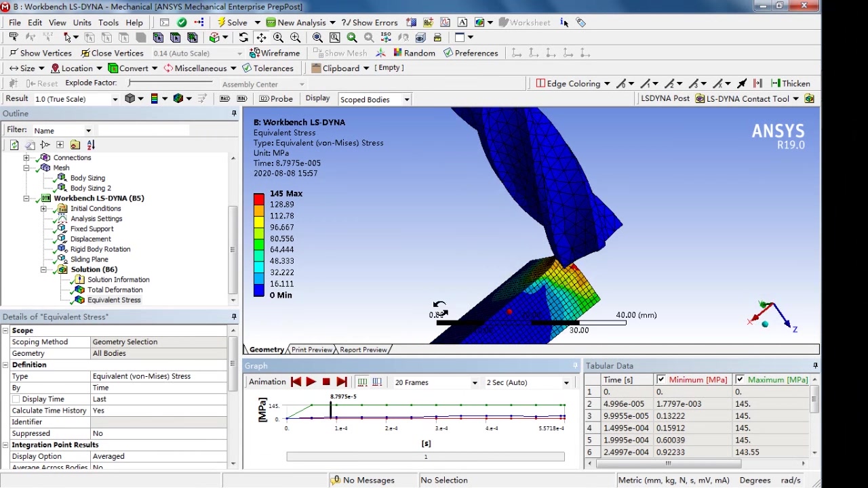Screen dimensions: 868x488
Task: Click the Thicken edges button
Action: pyautogui.click(x=791, y=83)
